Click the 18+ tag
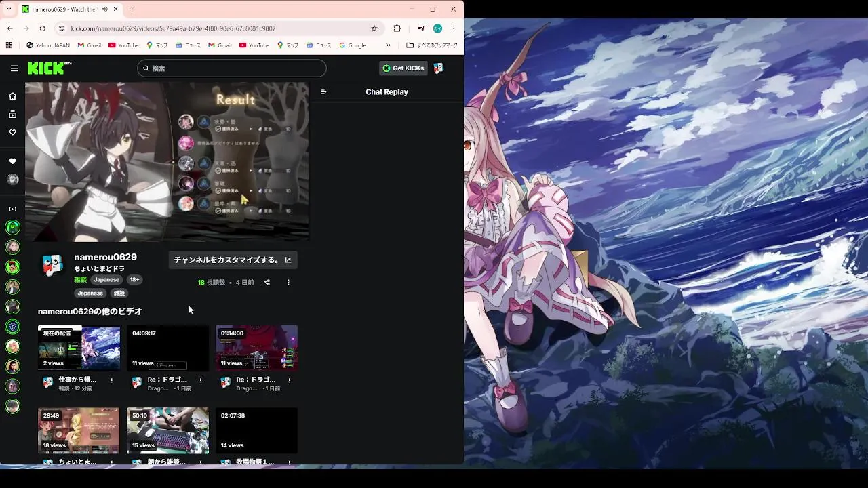This screenshot has width=868, height=488. click(135, 280)
